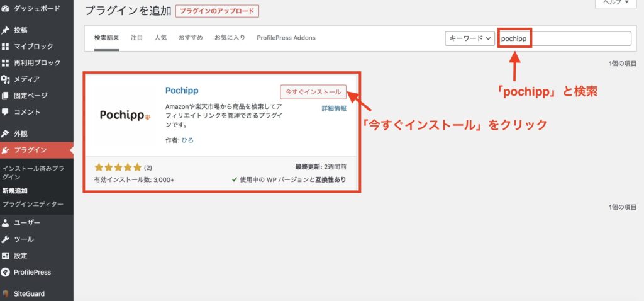Open プラグインエディター submenu item
Screen dimensions: 644x301
tap(33, 205)
